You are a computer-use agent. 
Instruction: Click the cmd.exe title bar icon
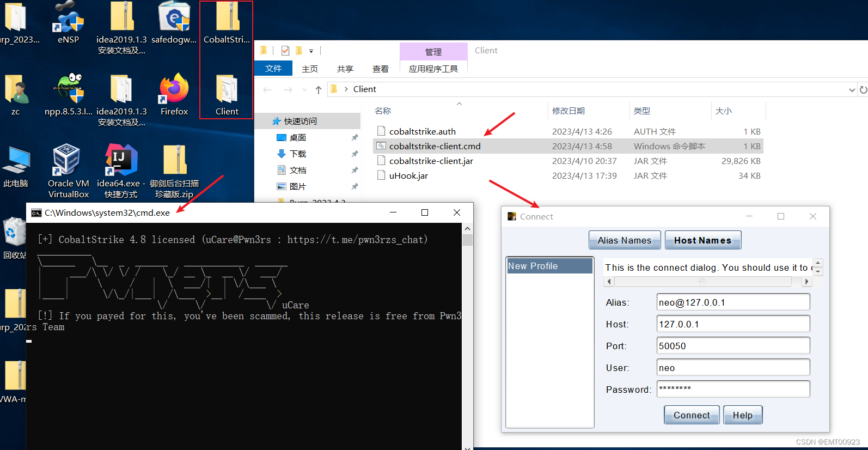click(36, 213)
